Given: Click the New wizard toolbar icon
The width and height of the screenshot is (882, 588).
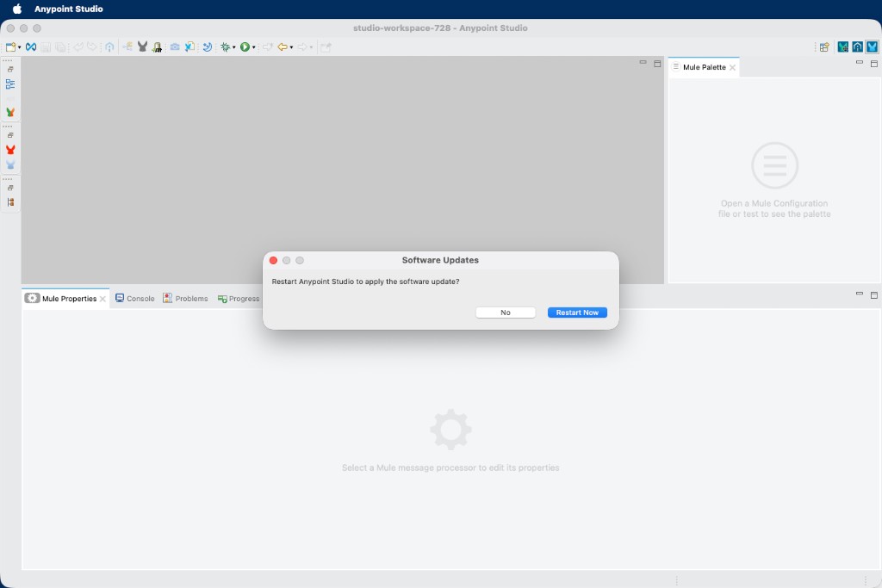Looking at the screenshot, I should click(x=10, y=47).
